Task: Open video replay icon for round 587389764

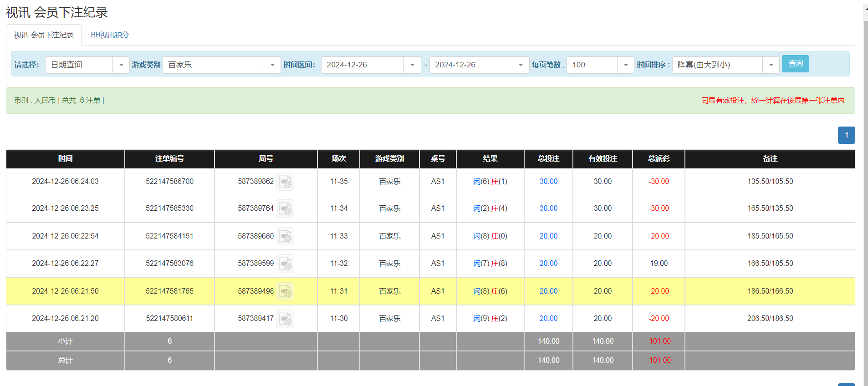Action: 286,209
